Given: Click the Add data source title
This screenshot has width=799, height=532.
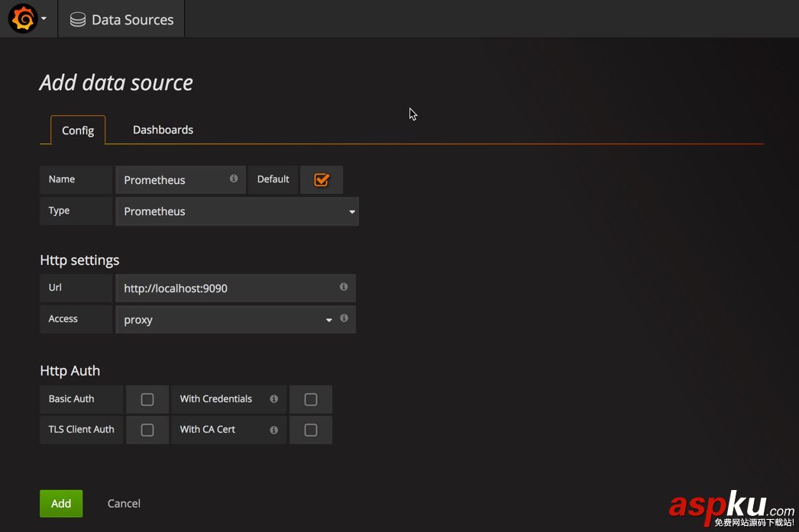Looking at the screenshot, I should click(x=116, y=82).
